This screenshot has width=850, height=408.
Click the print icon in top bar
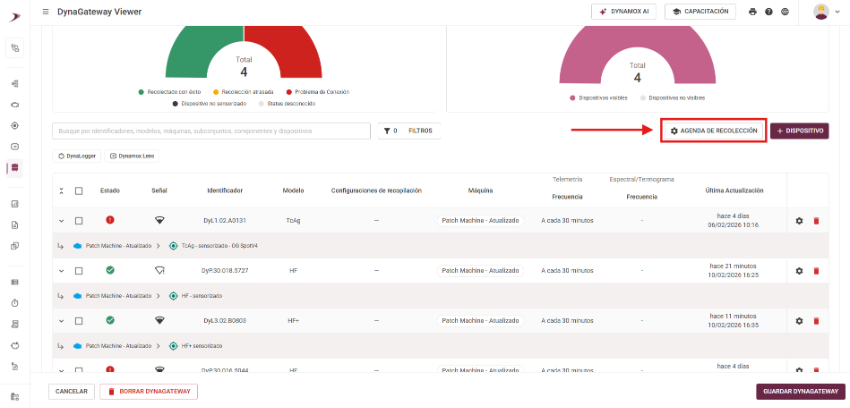[x=752, y=12]
